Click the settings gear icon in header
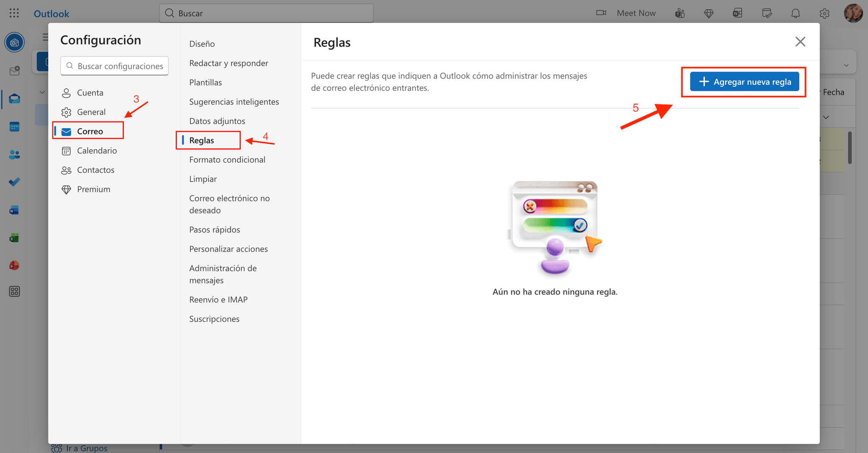The image size is (868, 453). [x=824, y=13]
